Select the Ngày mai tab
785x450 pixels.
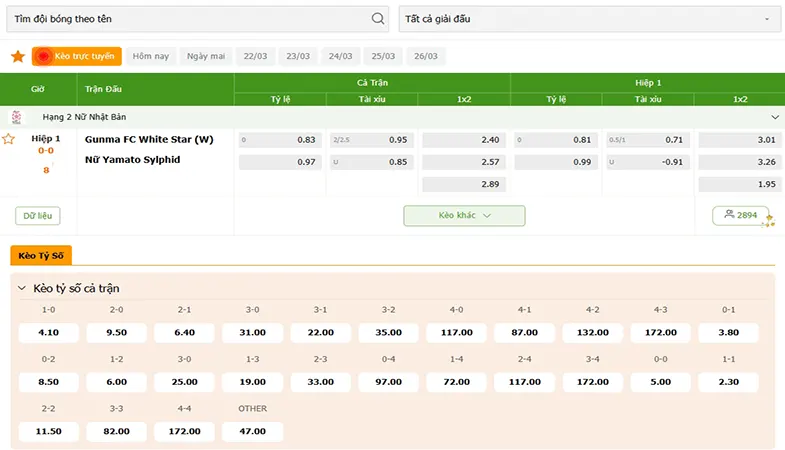click(206, 56)
